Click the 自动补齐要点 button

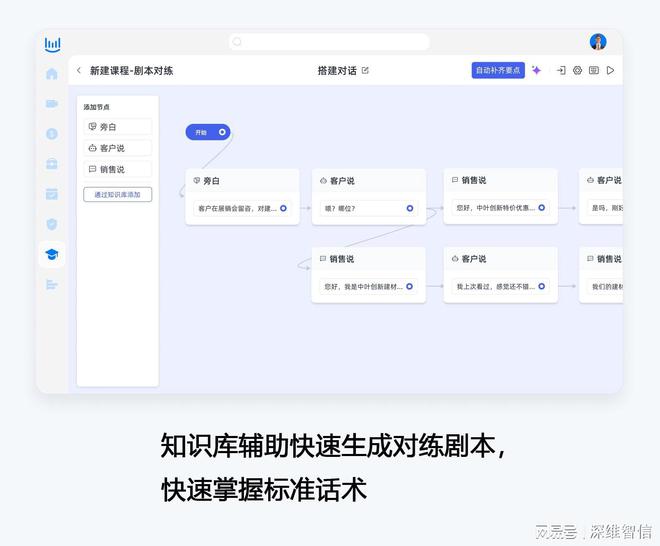pos(498,70)
